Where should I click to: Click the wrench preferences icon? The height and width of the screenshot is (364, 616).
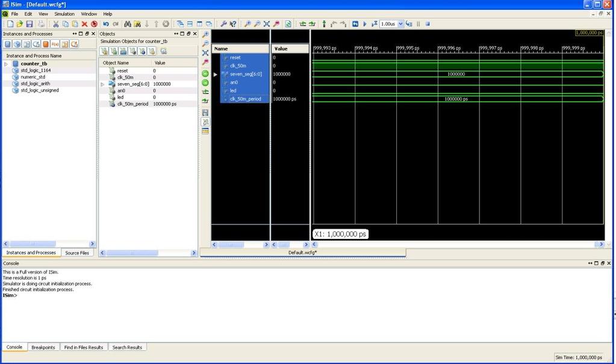point(223,24)
